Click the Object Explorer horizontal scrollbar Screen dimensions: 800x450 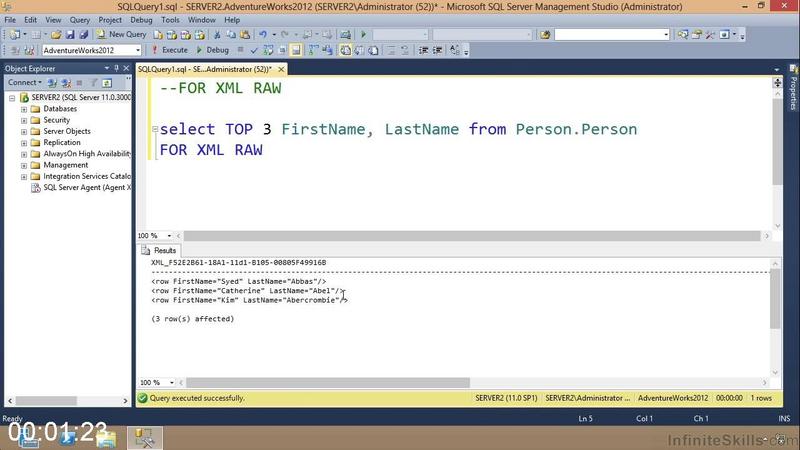46,401
